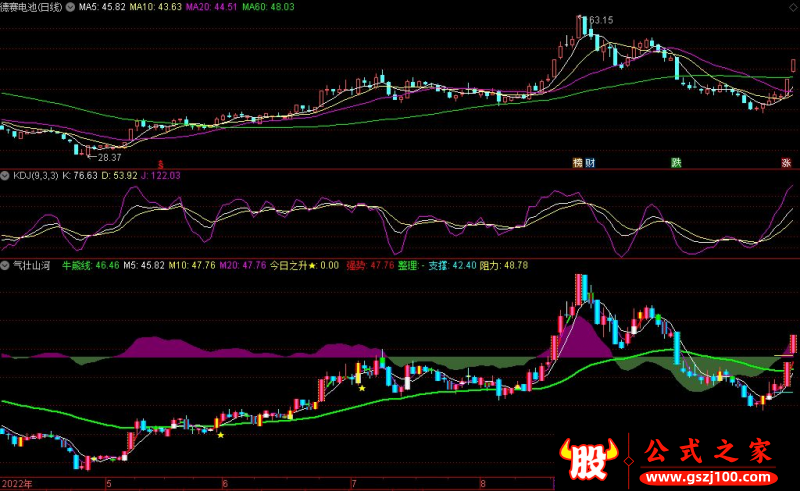
Task: Click the 28.37 low price label
Action: 110,158
